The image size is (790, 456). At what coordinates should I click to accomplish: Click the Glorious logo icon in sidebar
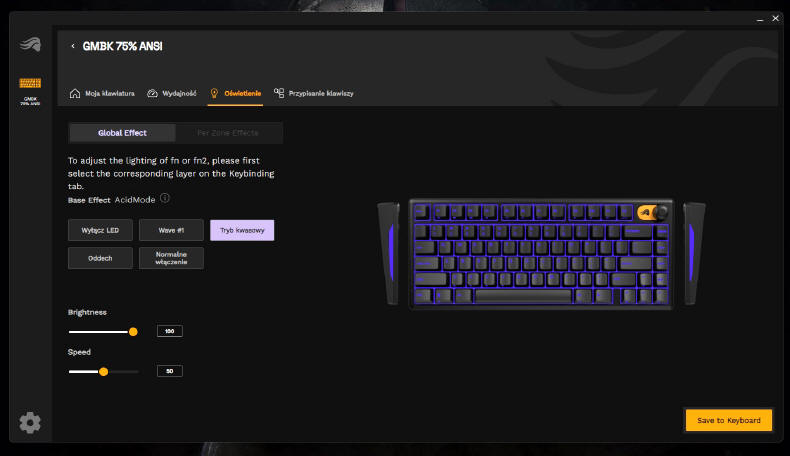tap(30, 45)
